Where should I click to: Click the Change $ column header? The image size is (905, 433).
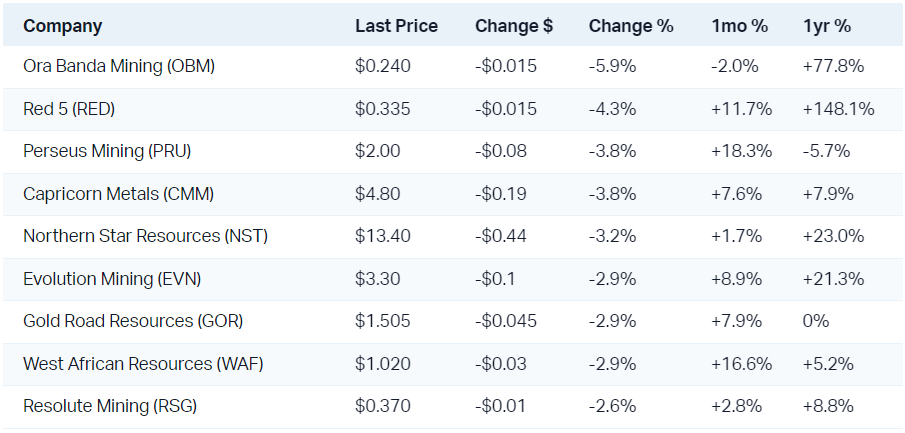coord(514,26)
